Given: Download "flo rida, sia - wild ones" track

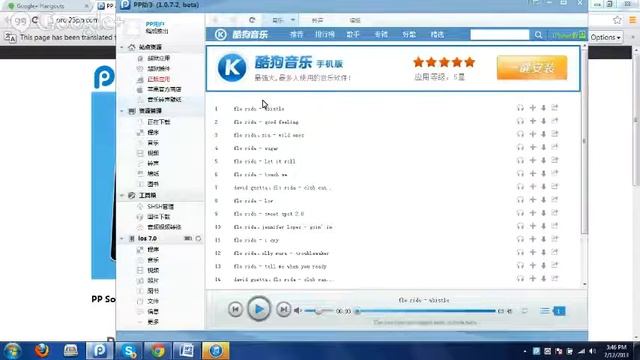Looking at the screenshot, I should [543, 134].
